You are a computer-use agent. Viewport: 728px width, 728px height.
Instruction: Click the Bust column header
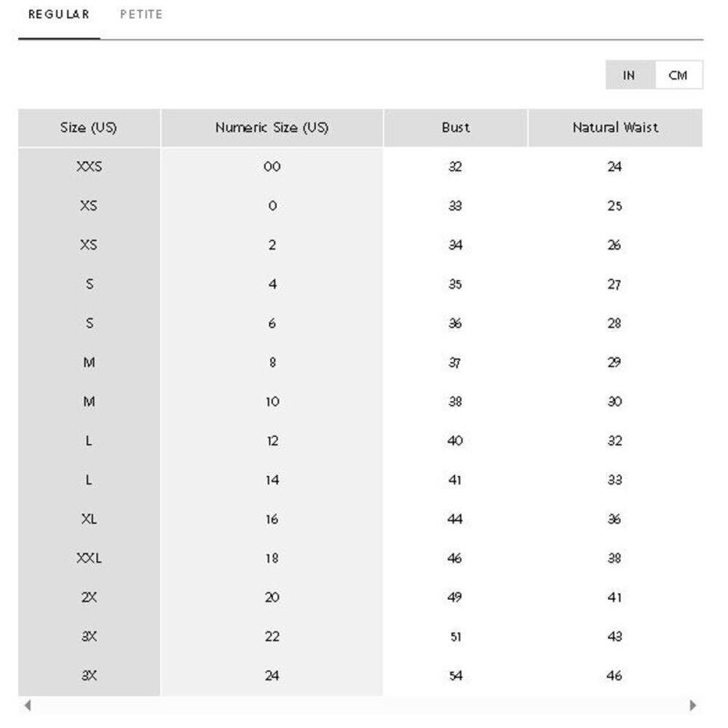click(456, 127)
